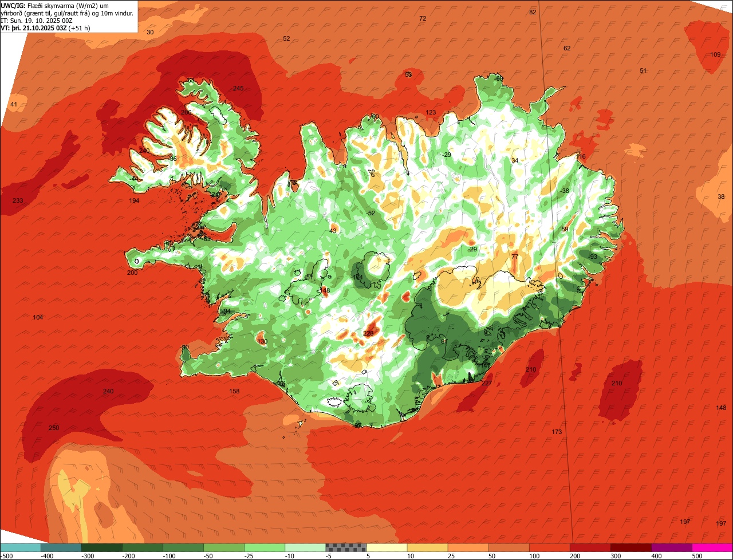
Task: Click the 194 value on the map
Action: pyautogui.click(x=134, y=200)
